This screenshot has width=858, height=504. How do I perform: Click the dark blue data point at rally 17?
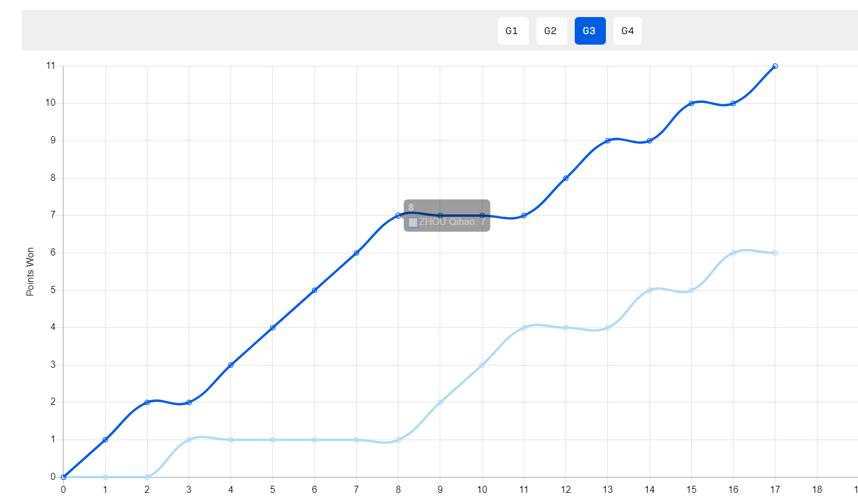click(775, 66)
